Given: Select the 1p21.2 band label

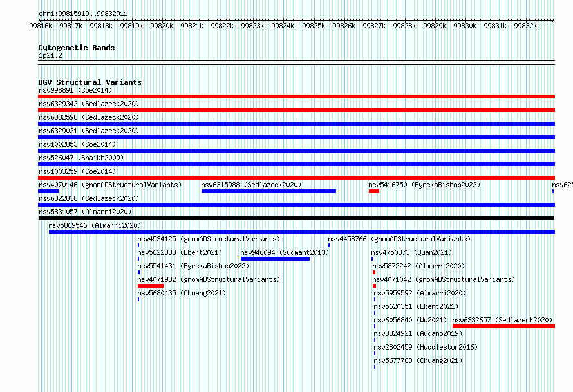Looking at the screenshot, I should click(50, 56).
